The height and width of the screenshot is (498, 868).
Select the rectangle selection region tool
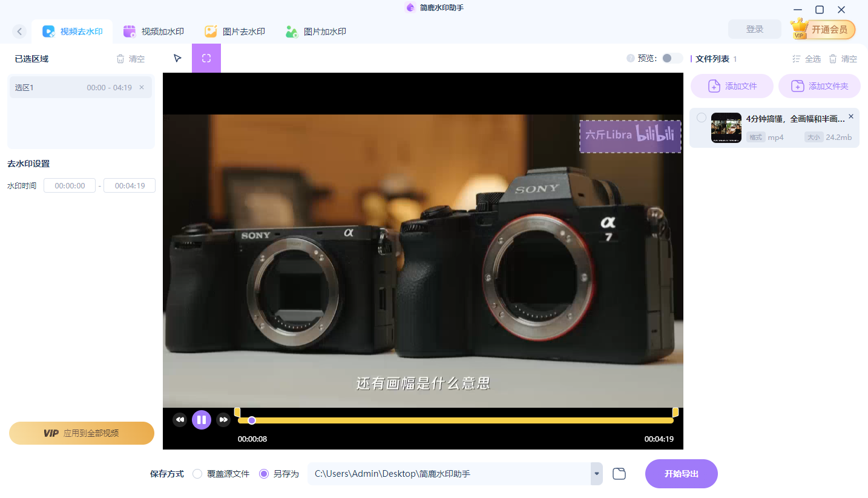click(x=206, y=58)
